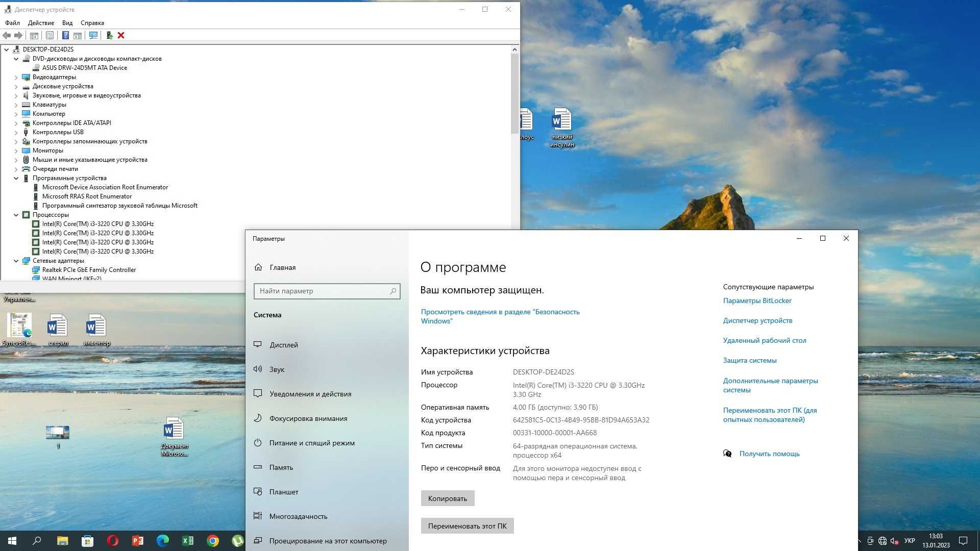This screenshot has height=551, width=980.
Task: Open the Действие menu
Action: pos(41,23)
